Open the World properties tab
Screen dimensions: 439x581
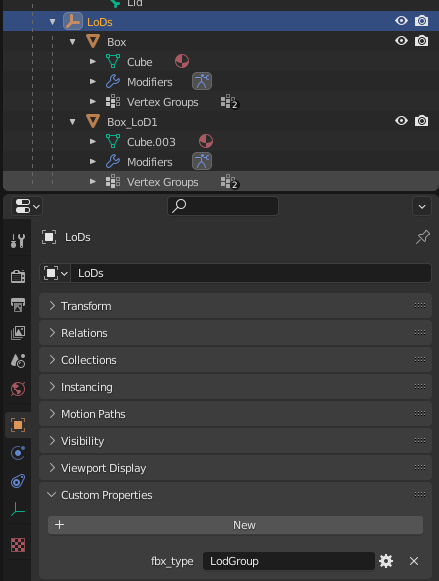pyautogui.click(x=17, y=389)
